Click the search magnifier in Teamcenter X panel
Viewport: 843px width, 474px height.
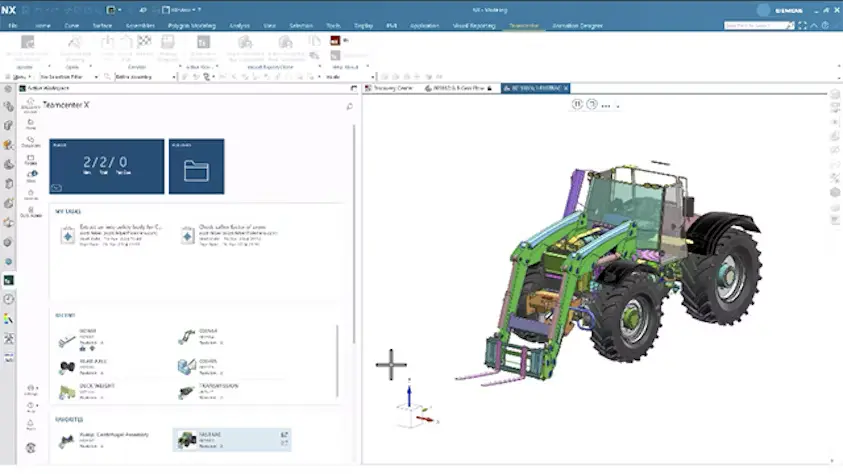(350, 105)
